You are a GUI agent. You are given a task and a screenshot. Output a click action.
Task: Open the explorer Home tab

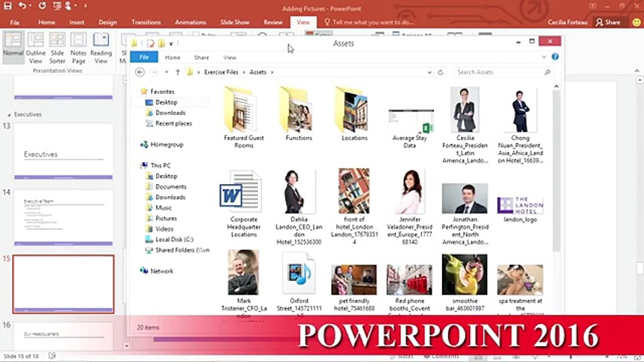(x=173, y=57)
